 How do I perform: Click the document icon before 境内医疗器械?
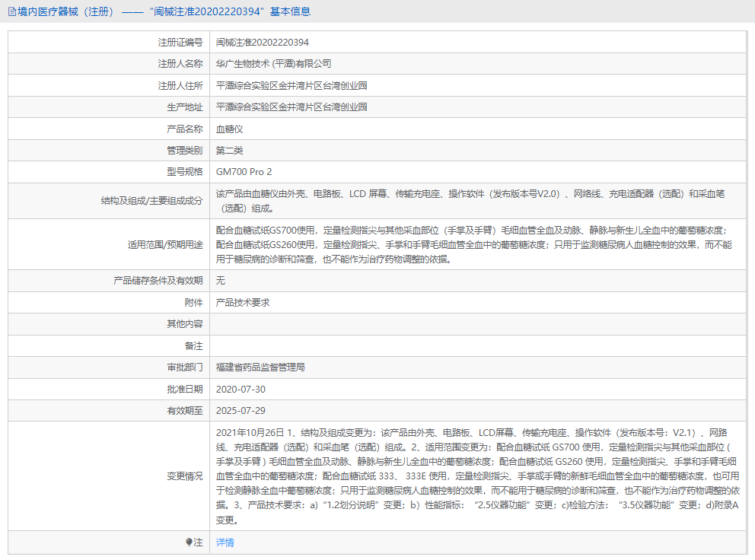(12, 11)
